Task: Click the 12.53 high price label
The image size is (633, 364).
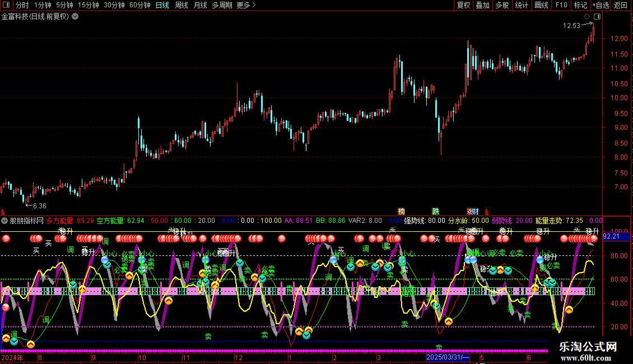Action: click(x=571, y=25)
